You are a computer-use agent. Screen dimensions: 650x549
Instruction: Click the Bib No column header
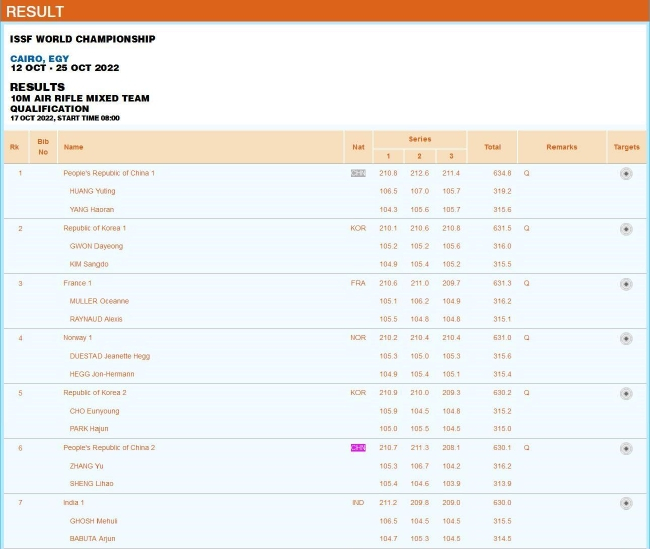43,147
